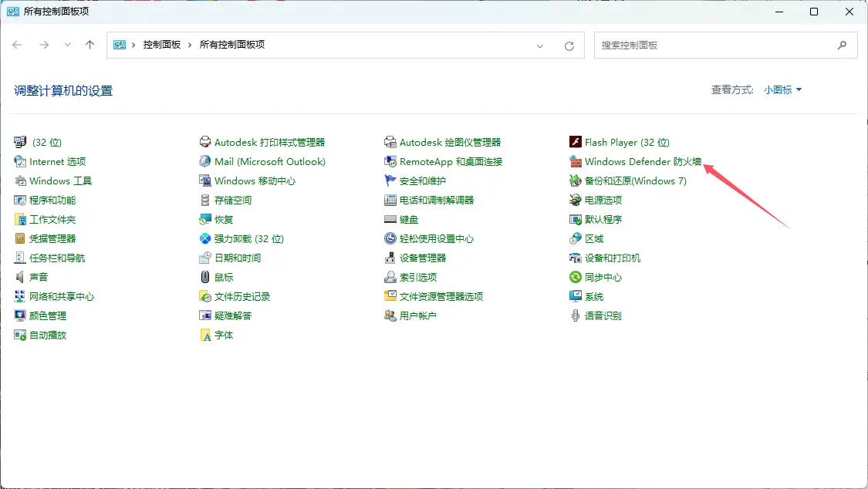Open 文件历史记录 link
The height and width of the screenshot is (489, 868).
tap(242, 296)
